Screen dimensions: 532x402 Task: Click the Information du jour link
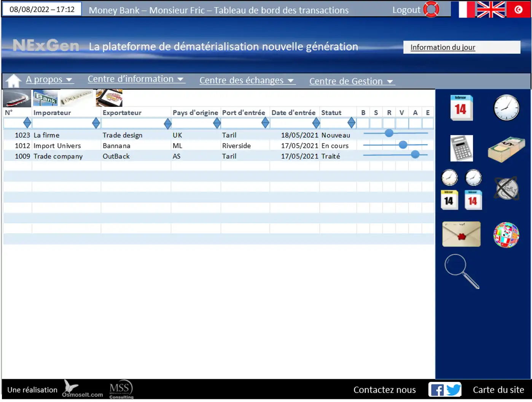[443, 47]
